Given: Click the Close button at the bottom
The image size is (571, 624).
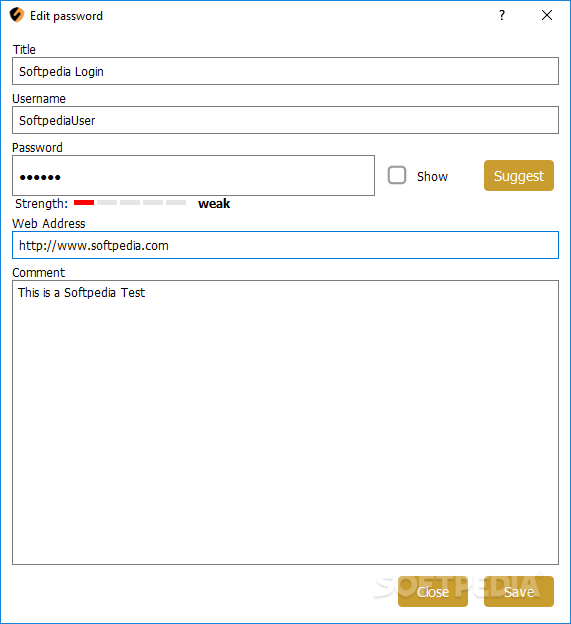Looking at the screenshot, I should [433, 592].
